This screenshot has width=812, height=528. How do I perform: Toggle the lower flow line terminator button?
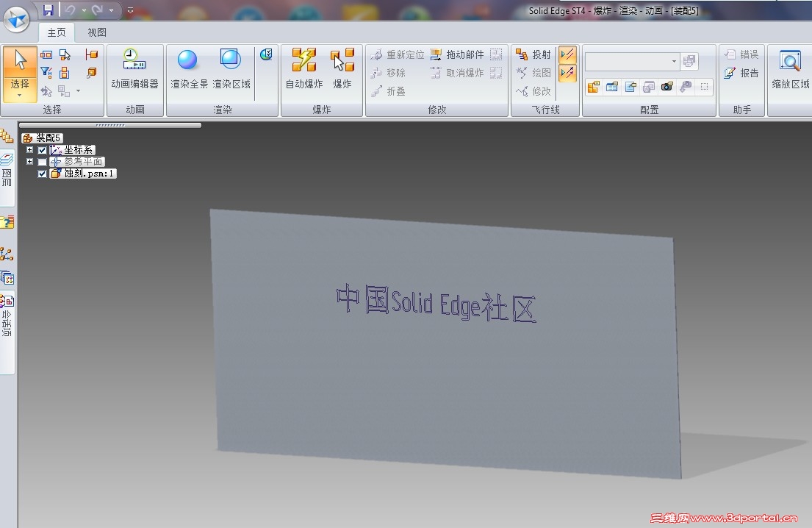tap(567, 73)
